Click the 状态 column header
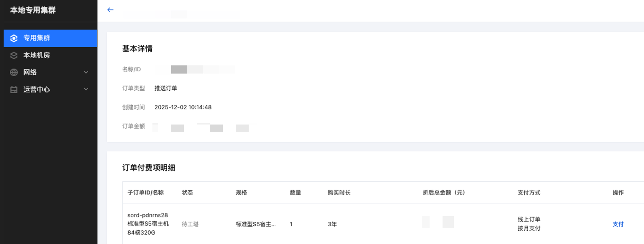 187,193
